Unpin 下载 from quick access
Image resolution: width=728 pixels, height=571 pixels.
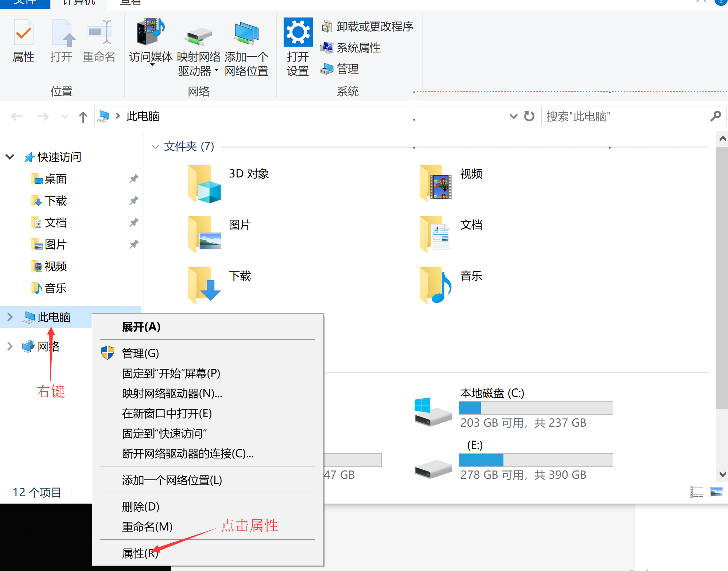133,200
